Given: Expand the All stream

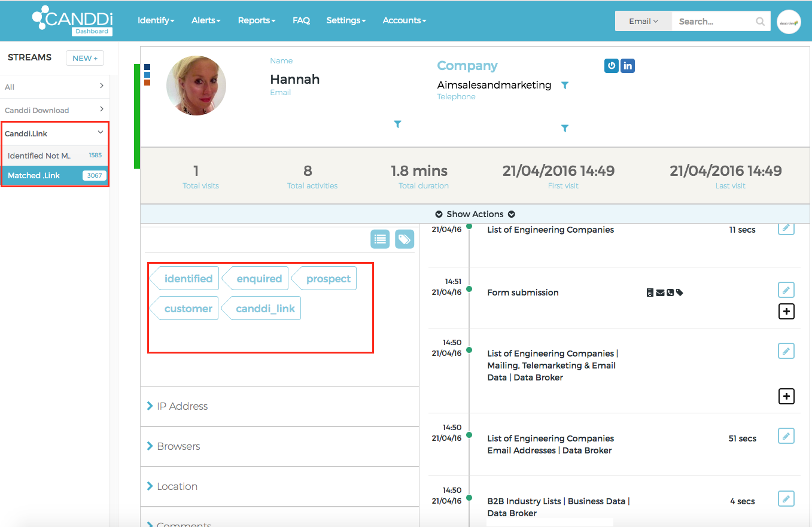Looking at the screenshot, I should (54, 87).
